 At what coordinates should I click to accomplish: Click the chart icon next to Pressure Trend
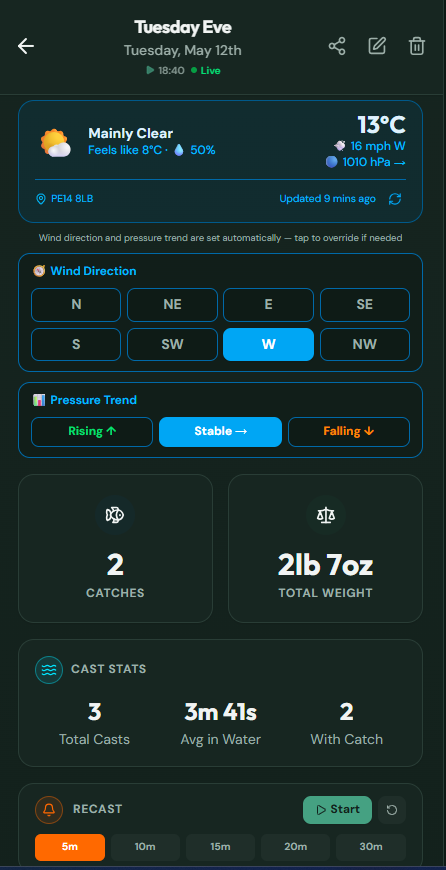(39, 399)
